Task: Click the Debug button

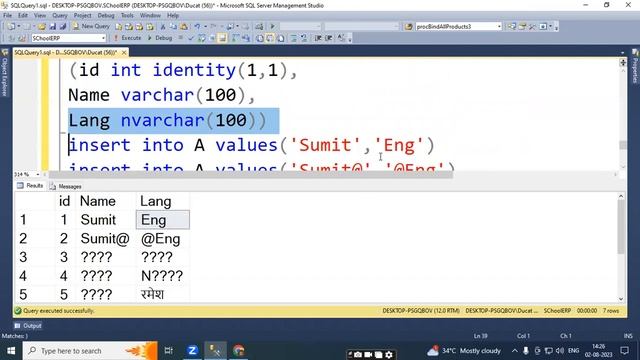Action: [x=160, y=38]
